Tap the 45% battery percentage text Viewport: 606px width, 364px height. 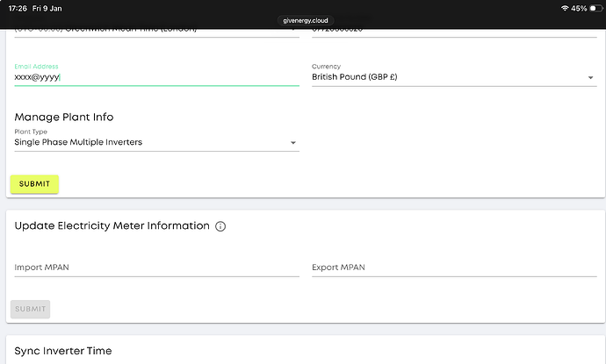click(579, 8)
